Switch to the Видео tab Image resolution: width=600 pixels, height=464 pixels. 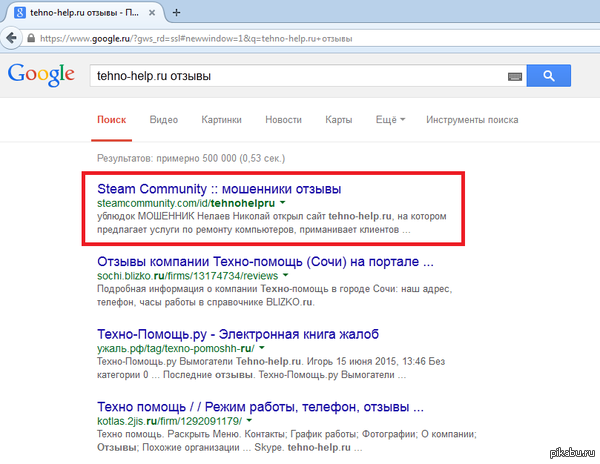[164, 120]
